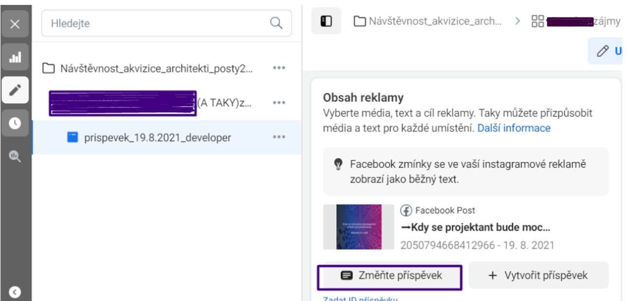The height and width of the screenshot is (301, 644).
Task: Select the Návštěvnost_akvizice campaign in the tree
Action: click(156, 68)
